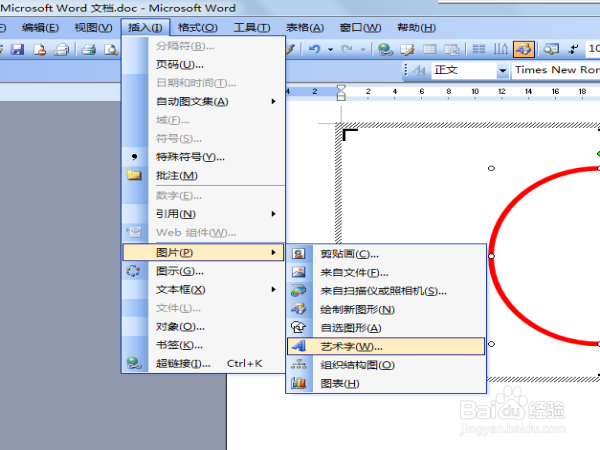This screenshot has height=450, width=600.
Task: Select 批注(M) in the Insert menu
Action: pos(204,176)
